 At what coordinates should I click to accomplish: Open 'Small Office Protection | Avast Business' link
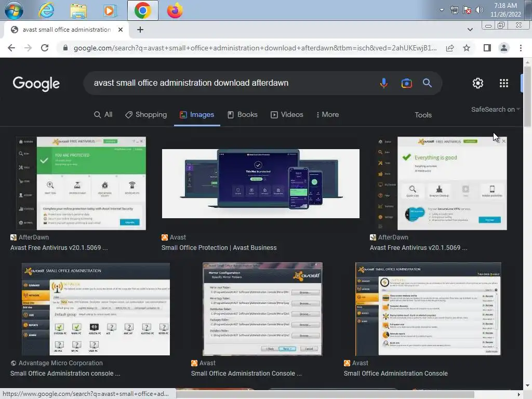click(x=219, y=248)
